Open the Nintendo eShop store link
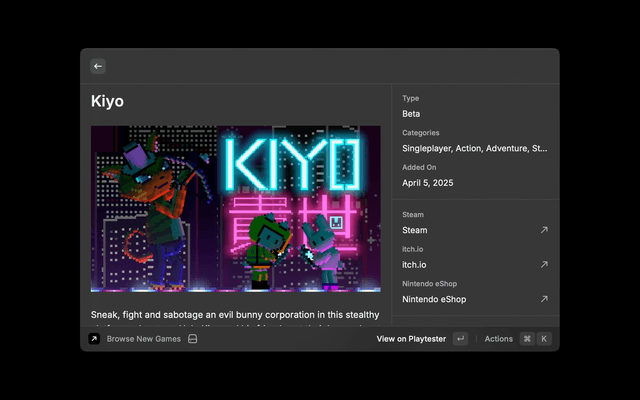Screen dimensions: 640x400 tap(434, 299)
